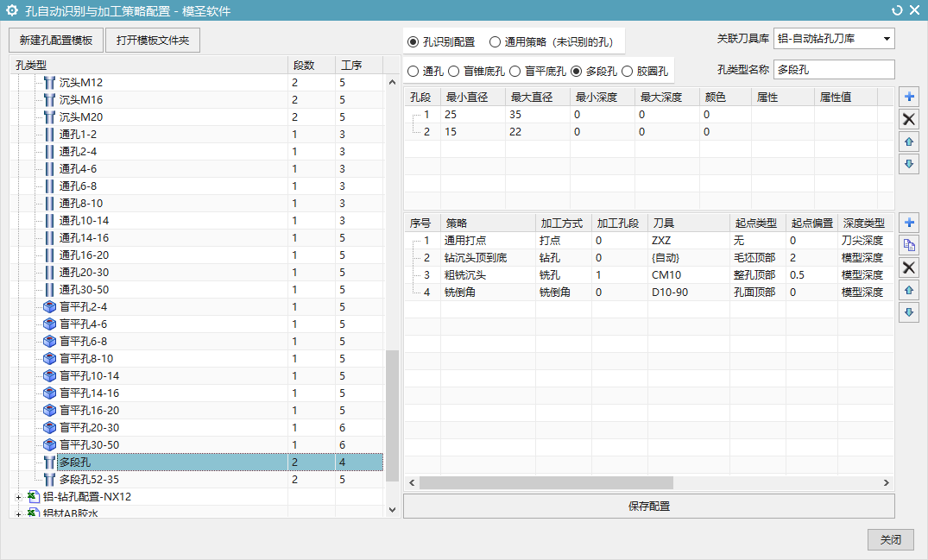Screen dimensions: 928x560
Task: Select the 盲平孔2-4 cube icon
Action: (x=50, y=307)
